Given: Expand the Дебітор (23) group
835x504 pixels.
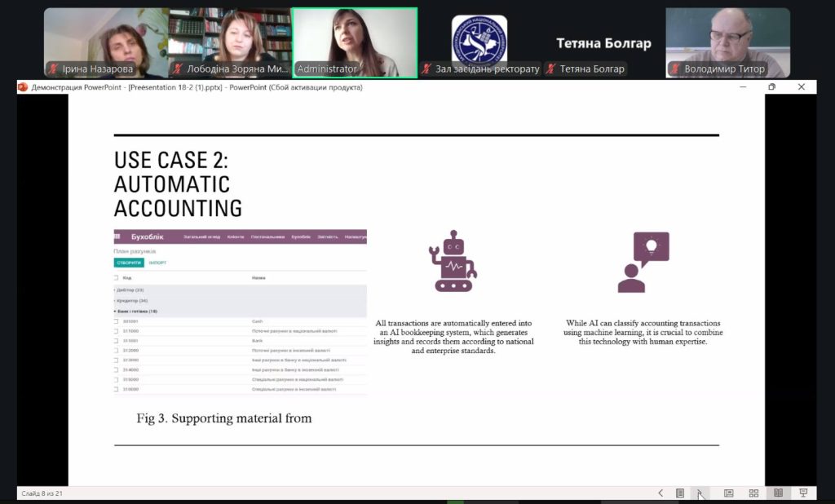Looking at the screenshot, I should point(129,290).
